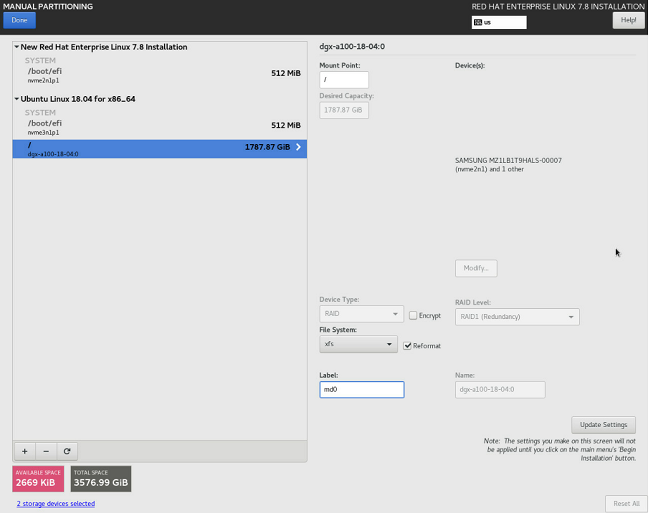
Task: Open the File System xfs dropdown
Action: (359, 344)
